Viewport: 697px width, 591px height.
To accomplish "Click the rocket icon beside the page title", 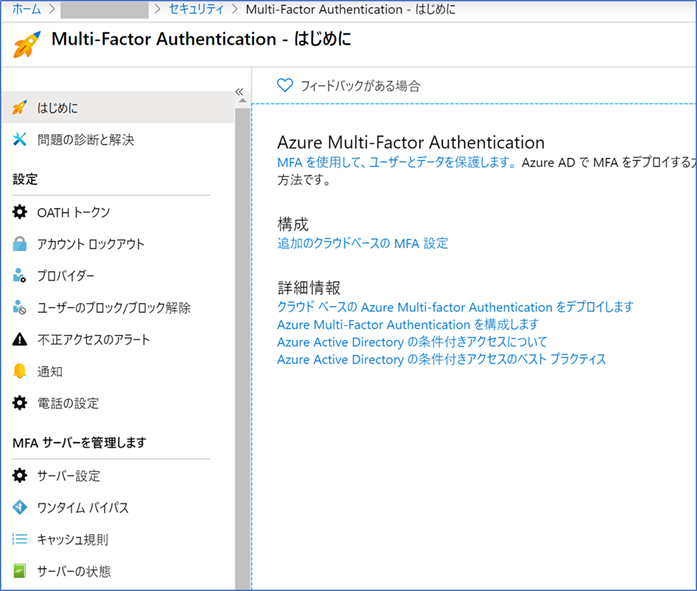I will click(27, 44).
